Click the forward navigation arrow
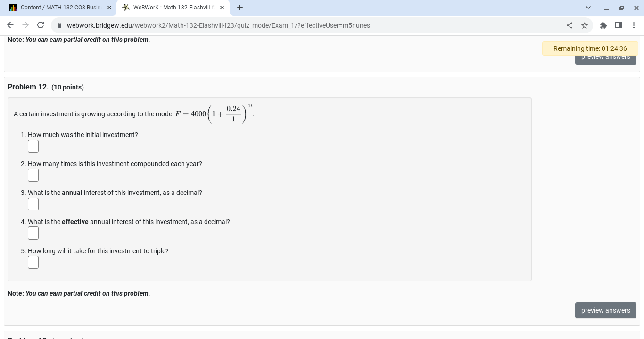This screenshot has height=339, width=644. (25, 25)
